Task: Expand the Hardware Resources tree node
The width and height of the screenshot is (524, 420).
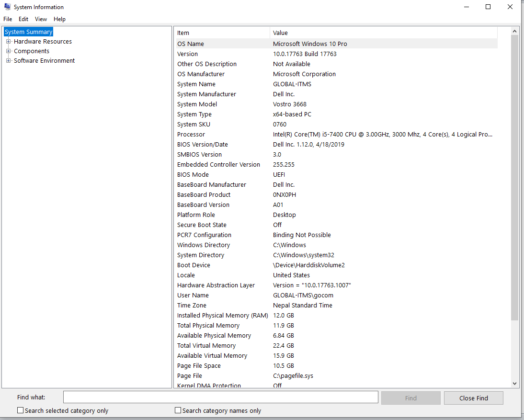Action: pyautogui.click(x=8, y=42)
